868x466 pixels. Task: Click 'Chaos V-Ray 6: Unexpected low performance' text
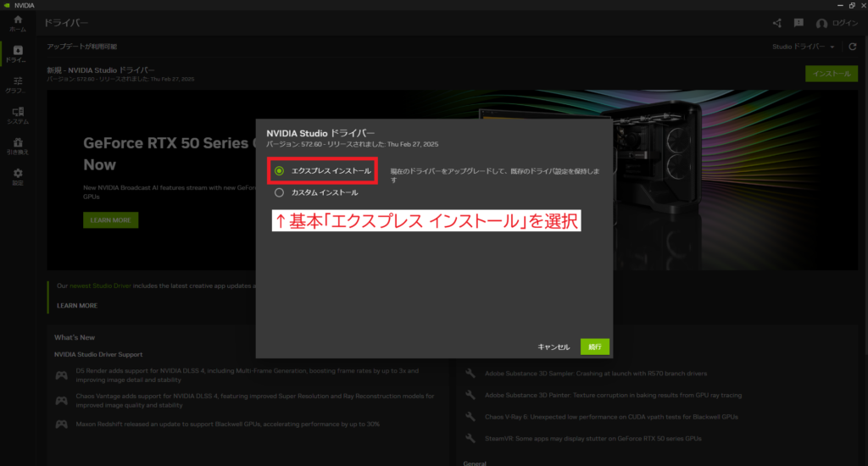[x=611, y=417]
